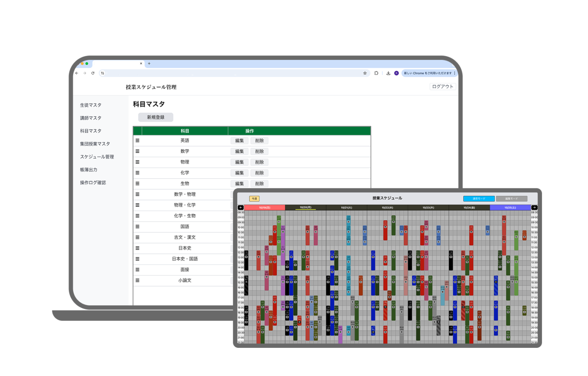Go to next week with right arrow
The width and height of the screenshot is (588, 376).
click(534, 208)
